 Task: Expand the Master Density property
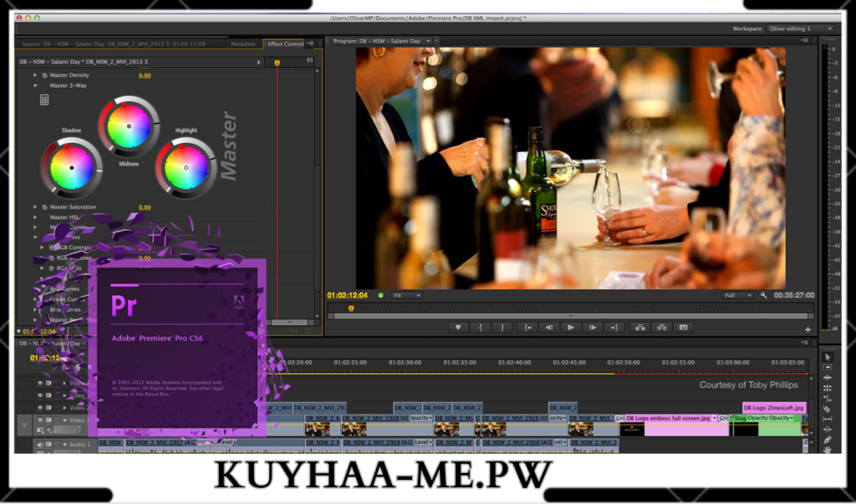click(x=35, y=75)
